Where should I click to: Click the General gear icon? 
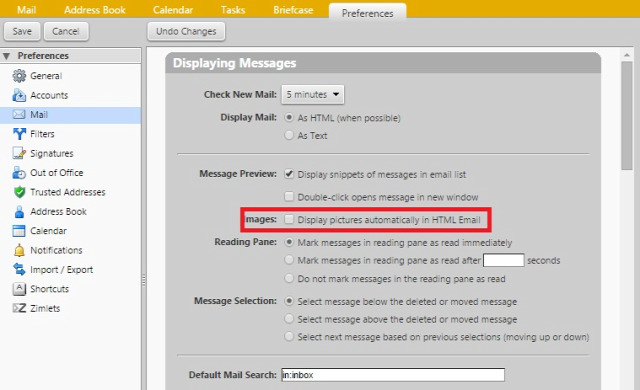pyautogui.click(x=19, y=76)
